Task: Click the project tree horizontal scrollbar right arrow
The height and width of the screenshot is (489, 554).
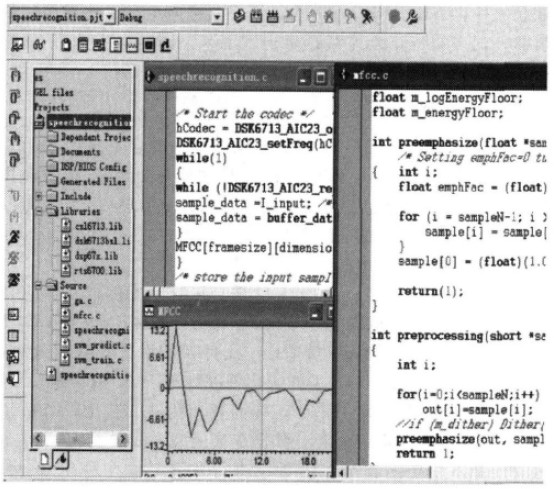Action: pos(123,439)
